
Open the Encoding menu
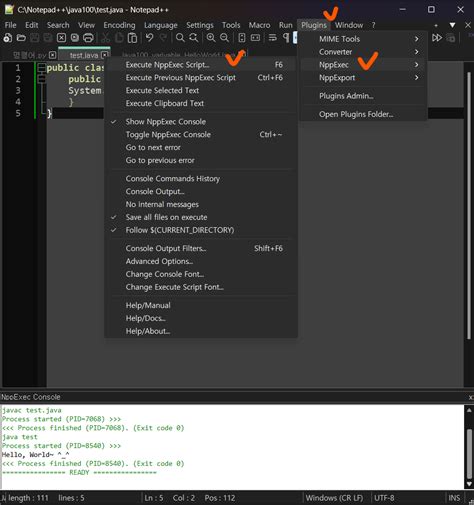click(119, 25)
